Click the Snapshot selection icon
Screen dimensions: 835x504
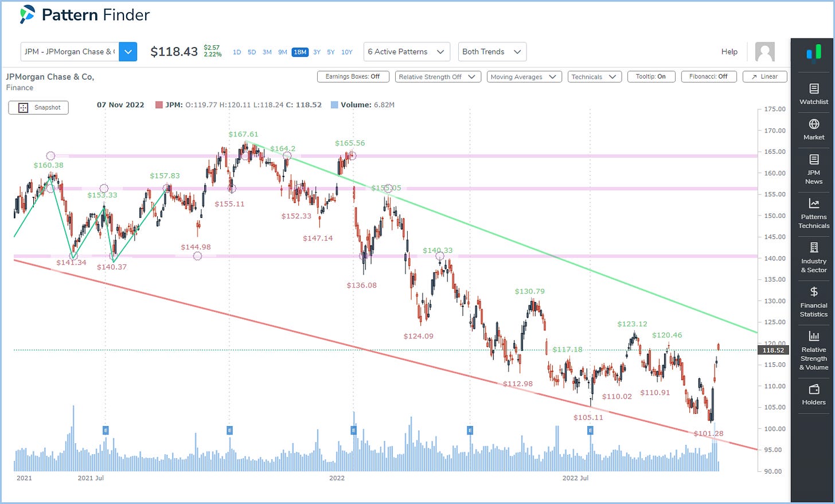click(x=23, y=108)
